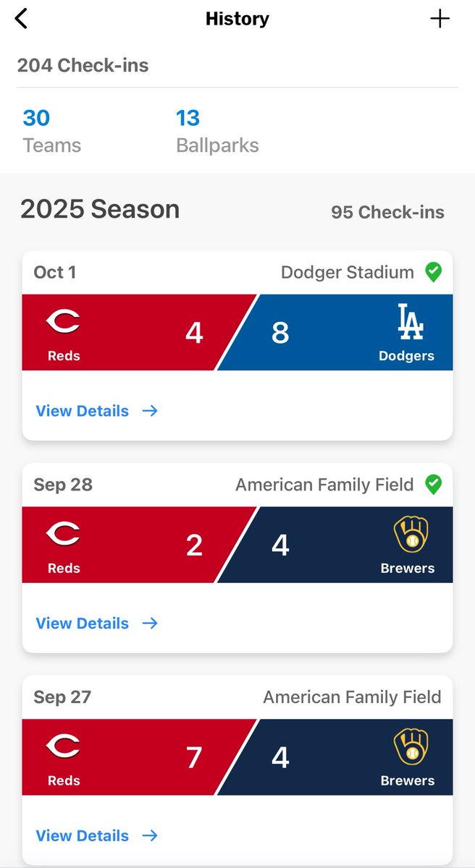475x868 pixels.
Task: Tap the Dodgers LA logo
Action: pos(411,322)
